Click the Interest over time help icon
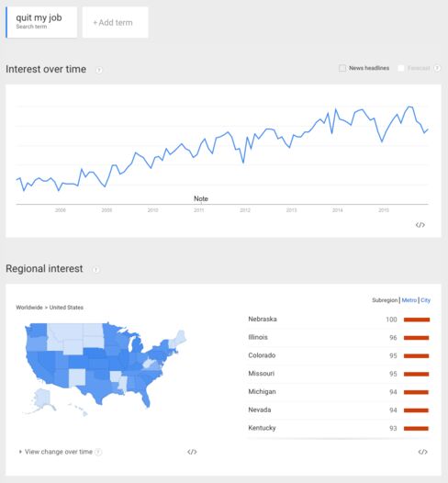448x483 pixels. coord(99,70)
